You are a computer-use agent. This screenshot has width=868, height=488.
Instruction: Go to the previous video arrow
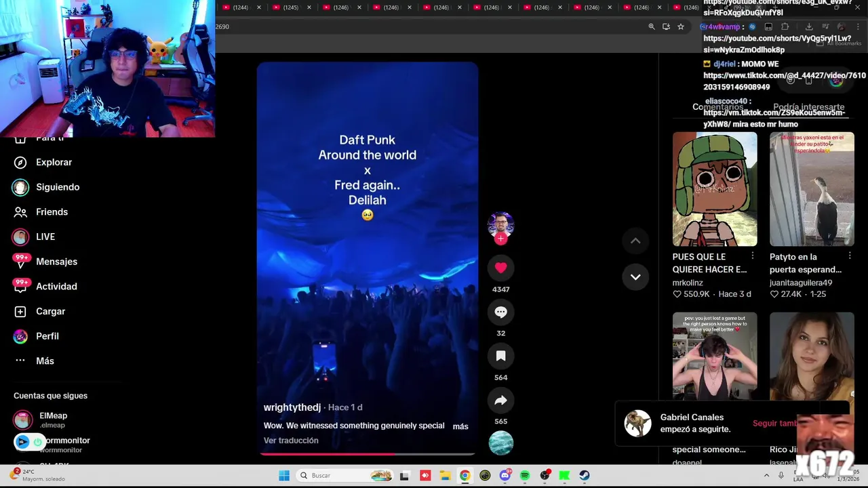click(x=635, y=241)
